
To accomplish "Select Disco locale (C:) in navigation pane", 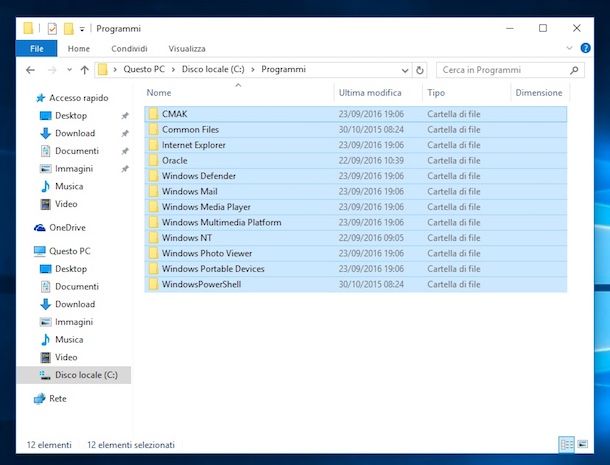I will tap(74, 375).
